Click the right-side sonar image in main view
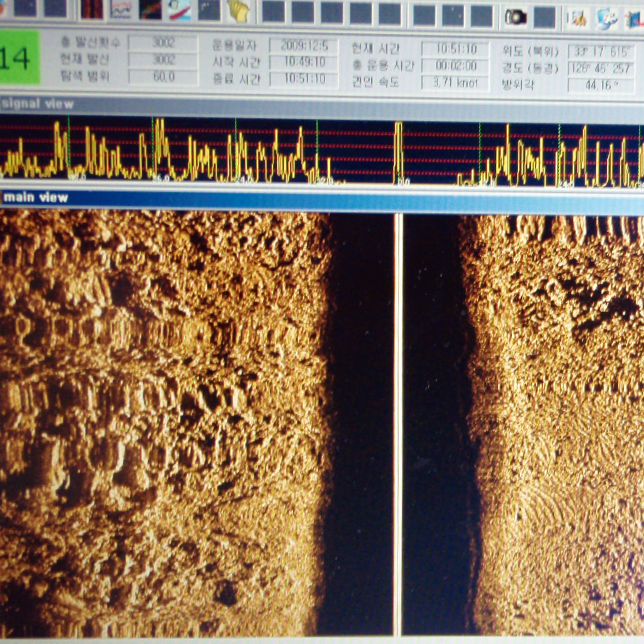644x644 pixels. point(524,426)
